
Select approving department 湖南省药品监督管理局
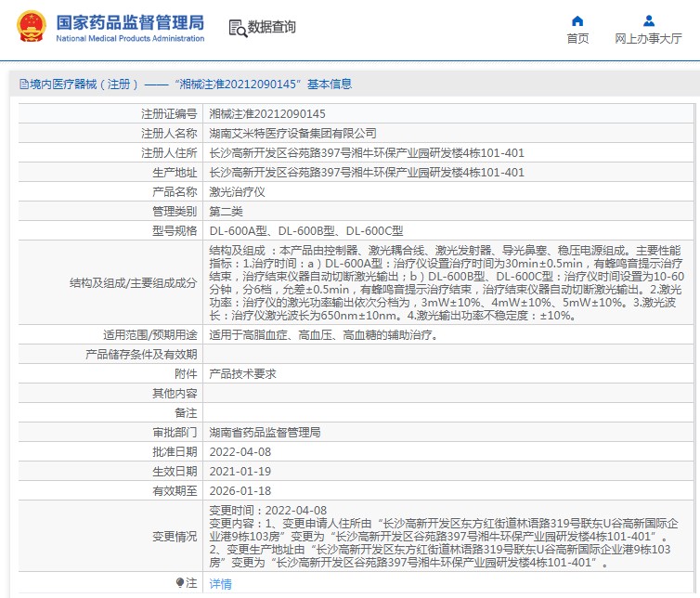265,433
